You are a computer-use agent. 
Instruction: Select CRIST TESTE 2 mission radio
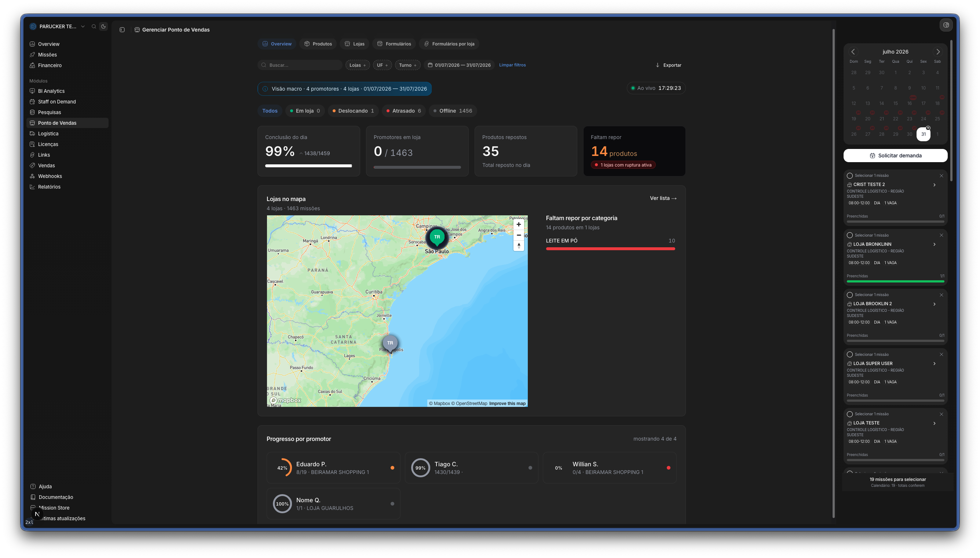pos(850,175)
